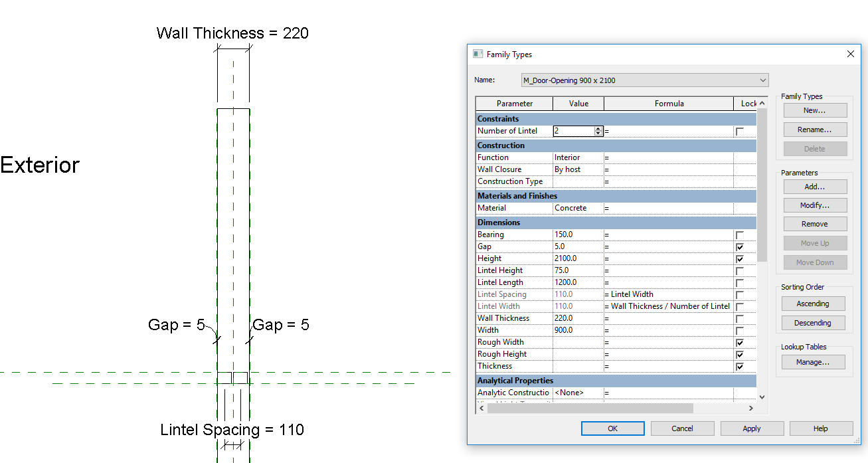Select the Material value Concrete cell
Screen dimensions: 868x463
click(x=578, y=208)
